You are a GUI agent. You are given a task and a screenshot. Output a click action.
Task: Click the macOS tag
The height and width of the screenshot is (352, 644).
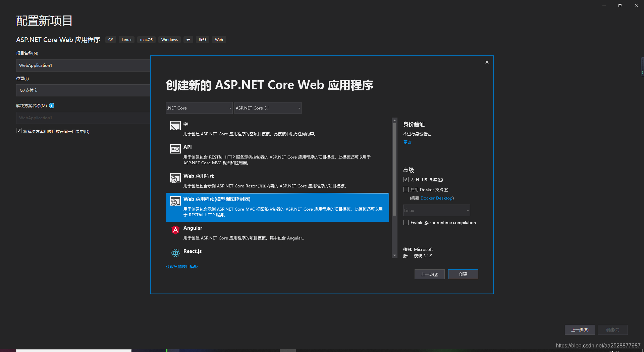pyautogui.click(x=146, y=40)
